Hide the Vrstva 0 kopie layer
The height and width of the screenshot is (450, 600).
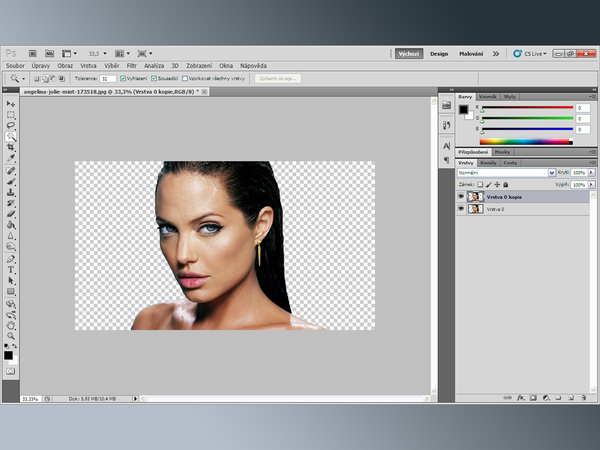pos(461,197)
